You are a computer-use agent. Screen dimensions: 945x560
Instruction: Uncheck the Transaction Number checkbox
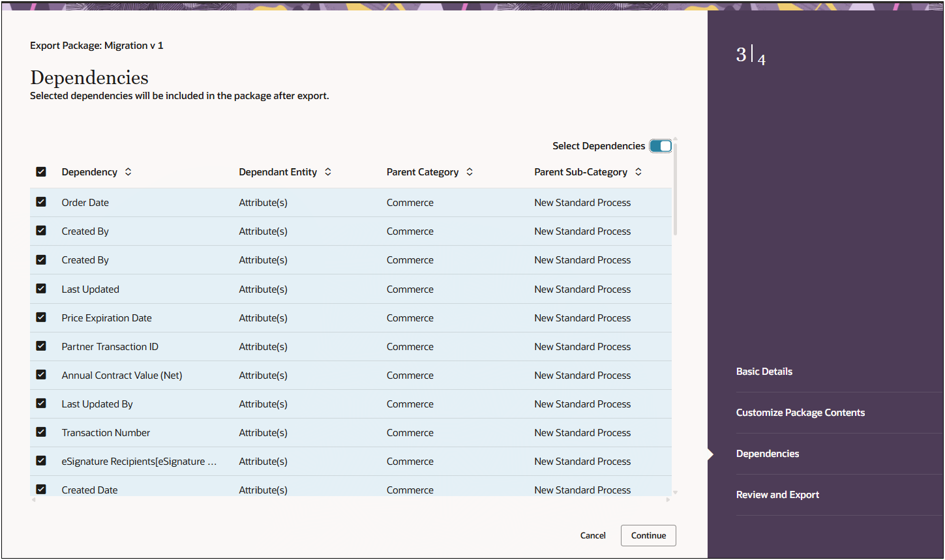click(x=41, y=432)
